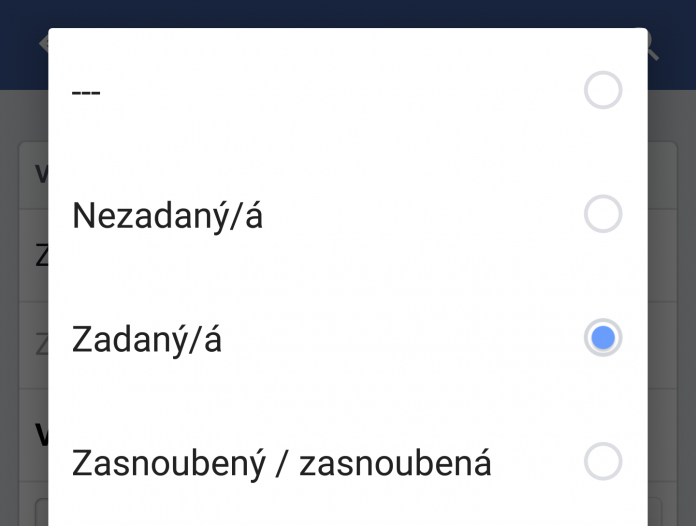Choose the '---' empty option text

[86, 92]
